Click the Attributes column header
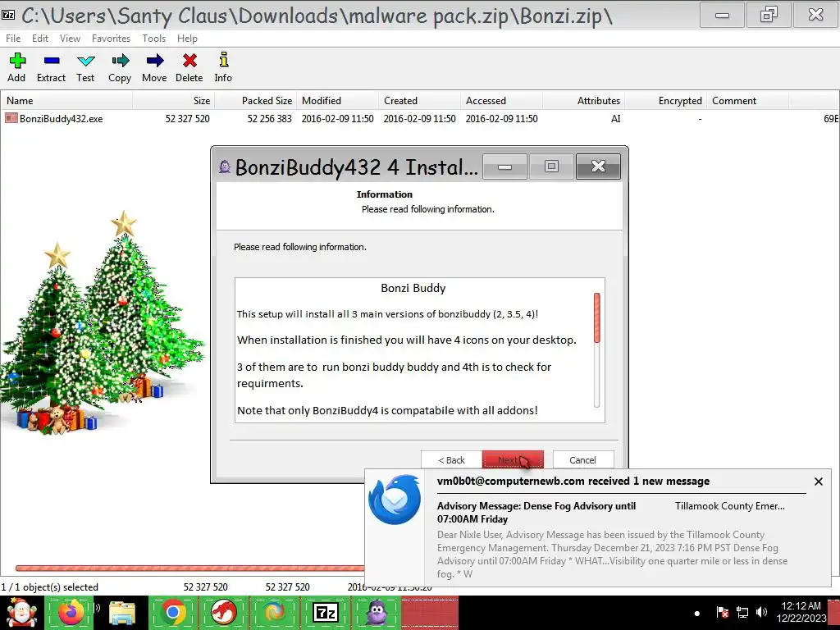 pos(583,101)
